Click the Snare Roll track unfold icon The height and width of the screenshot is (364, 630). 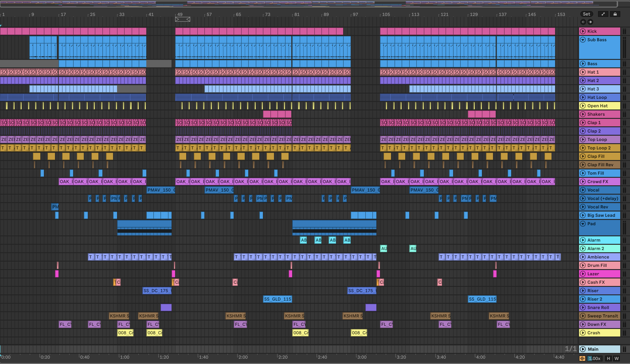(583, 307)
